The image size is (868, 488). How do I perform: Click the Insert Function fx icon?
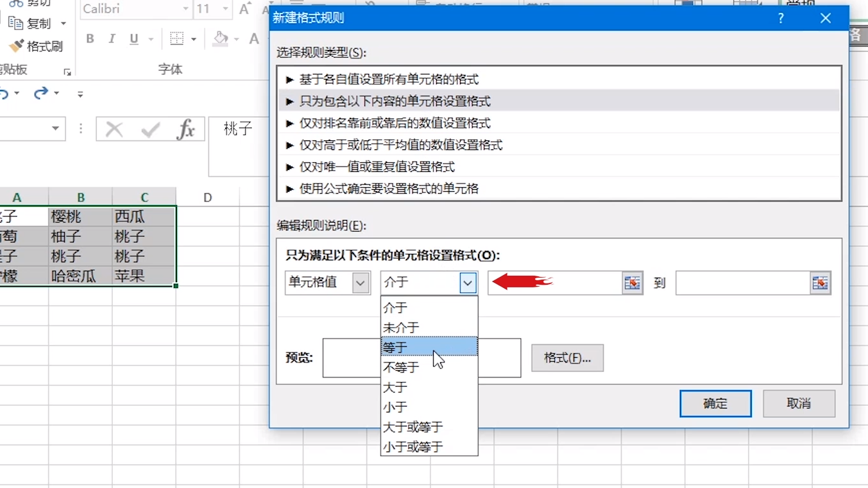(185, 130)
